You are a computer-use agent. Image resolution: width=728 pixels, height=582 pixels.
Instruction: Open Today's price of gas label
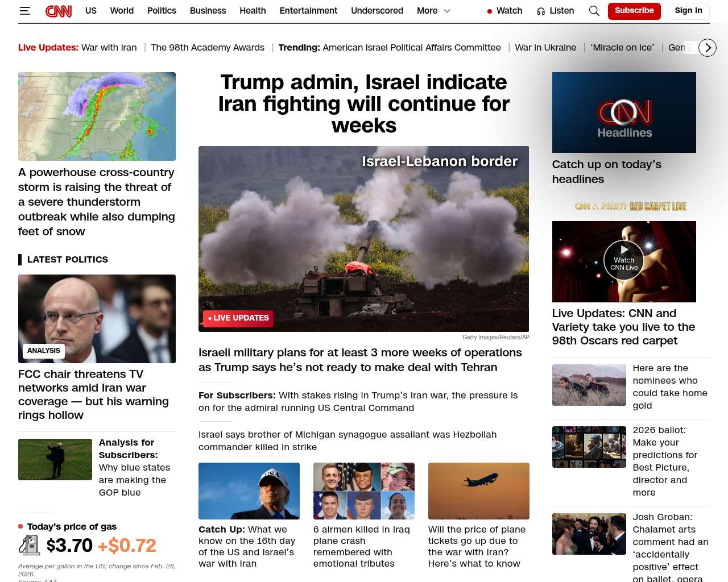[x=72, y=527]
